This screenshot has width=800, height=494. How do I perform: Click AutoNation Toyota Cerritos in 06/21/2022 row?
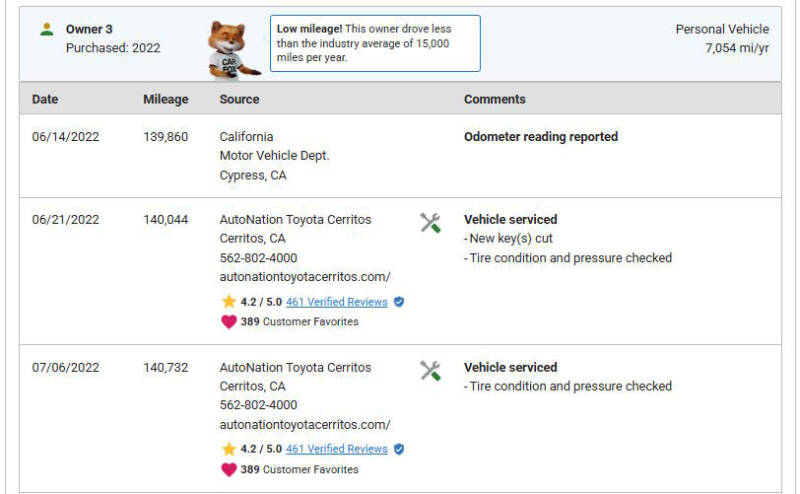tap(295, 219)
